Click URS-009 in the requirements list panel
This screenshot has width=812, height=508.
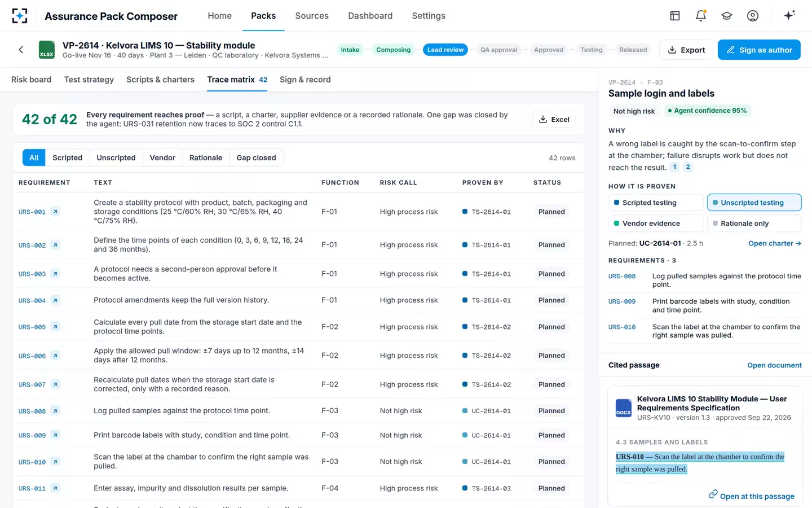coord(622,301)
